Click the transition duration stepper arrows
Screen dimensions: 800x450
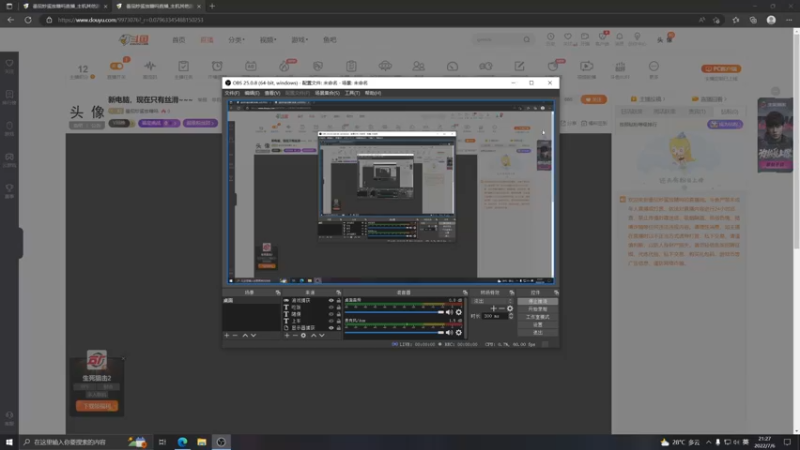point(511,316)
